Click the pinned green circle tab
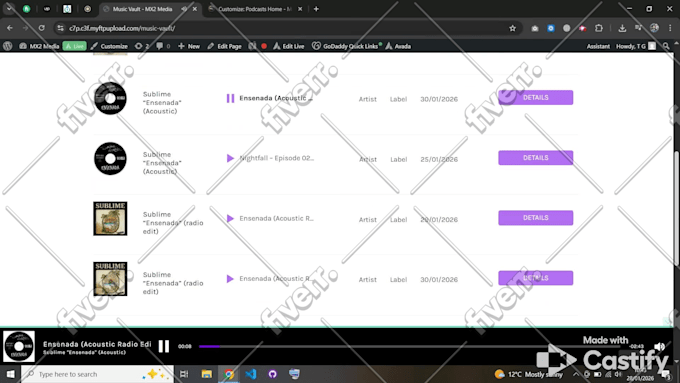 pyautogui.click(x=26, y=9)
